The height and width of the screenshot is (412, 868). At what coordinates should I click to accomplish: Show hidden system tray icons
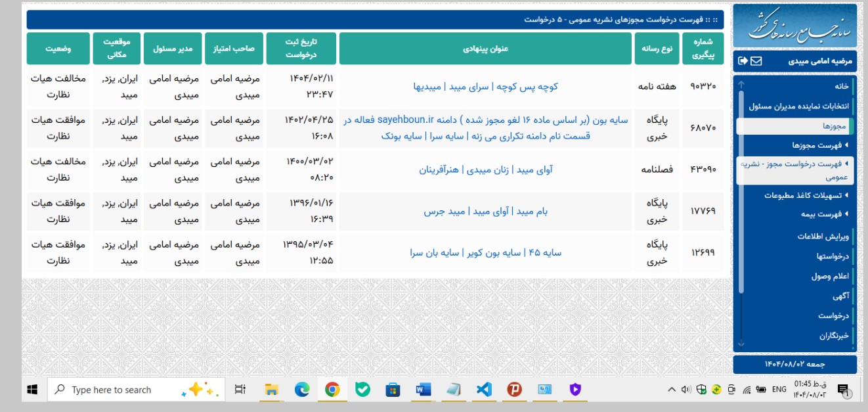tap(672, 390)
